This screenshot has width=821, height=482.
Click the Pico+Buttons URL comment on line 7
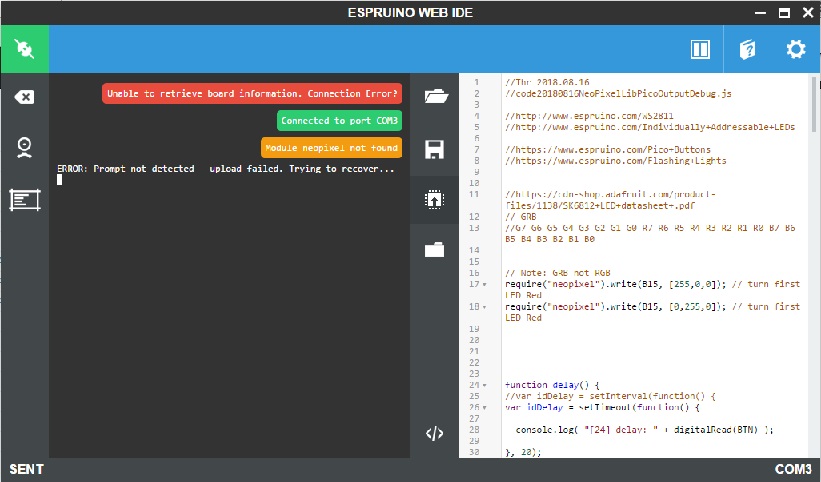608,150
